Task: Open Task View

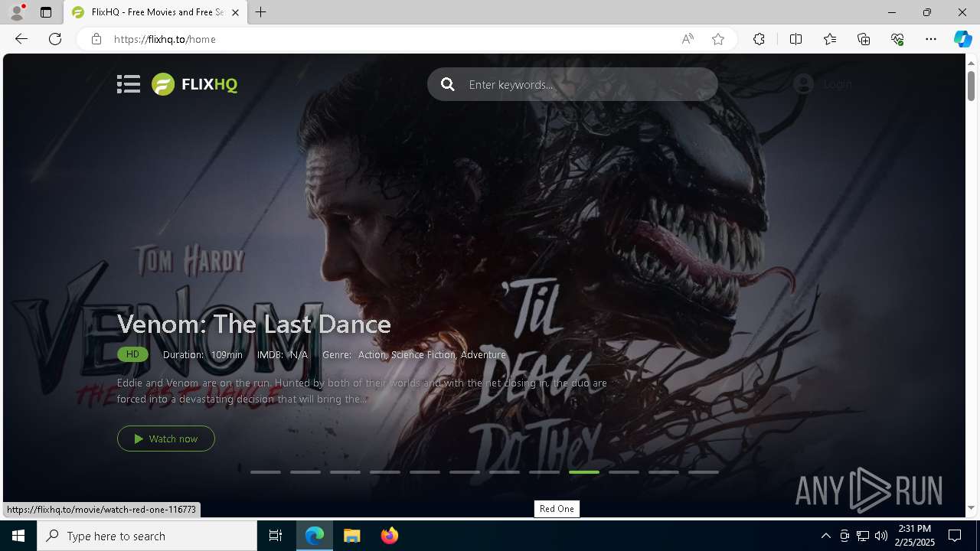Action: (x=276, y=536)
